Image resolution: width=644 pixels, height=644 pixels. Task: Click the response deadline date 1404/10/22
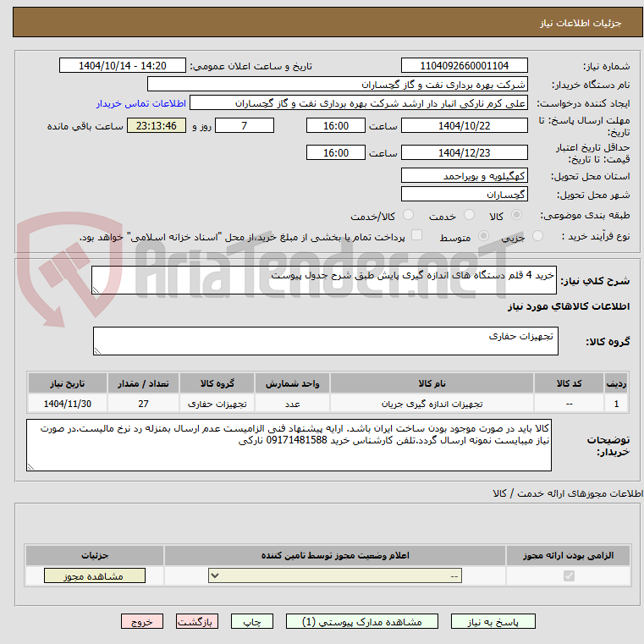click(464, 126)
